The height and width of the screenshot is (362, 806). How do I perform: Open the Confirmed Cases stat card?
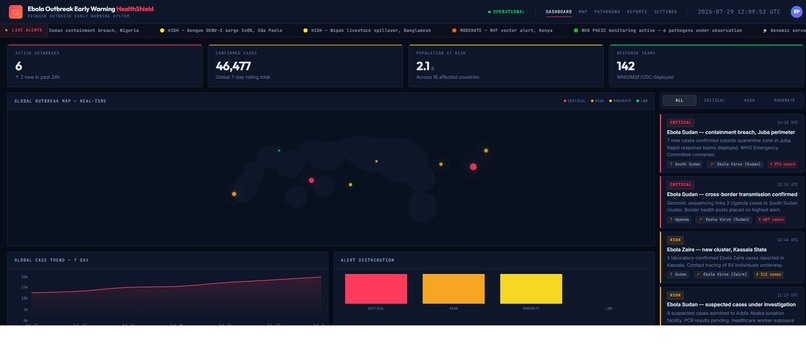click(305, 66)
